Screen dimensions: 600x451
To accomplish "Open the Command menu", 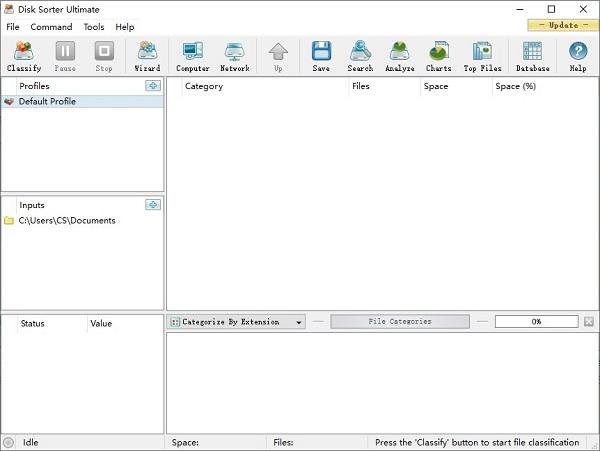I will pos(51,27).
